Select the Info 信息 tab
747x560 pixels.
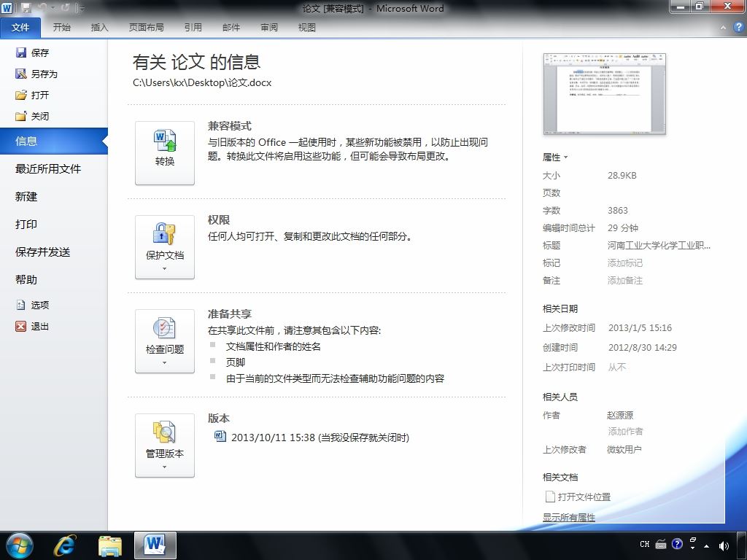[x=54, y=141]
